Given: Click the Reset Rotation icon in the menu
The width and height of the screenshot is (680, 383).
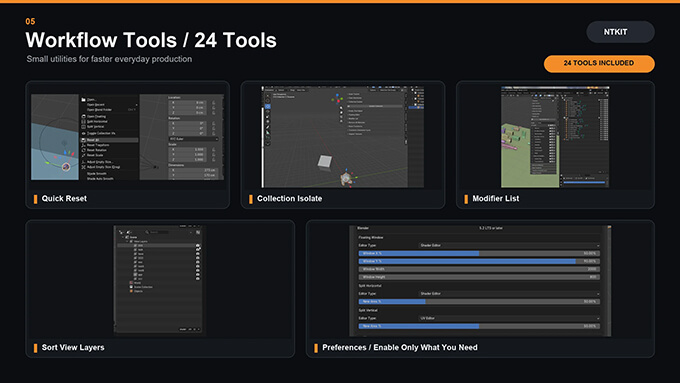Looking at the screenshot, I should click(x=83, y=150).
